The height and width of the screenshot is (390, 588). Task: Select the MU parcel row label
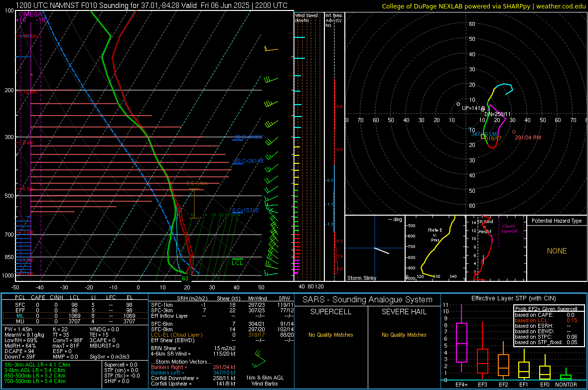point(20,321)
